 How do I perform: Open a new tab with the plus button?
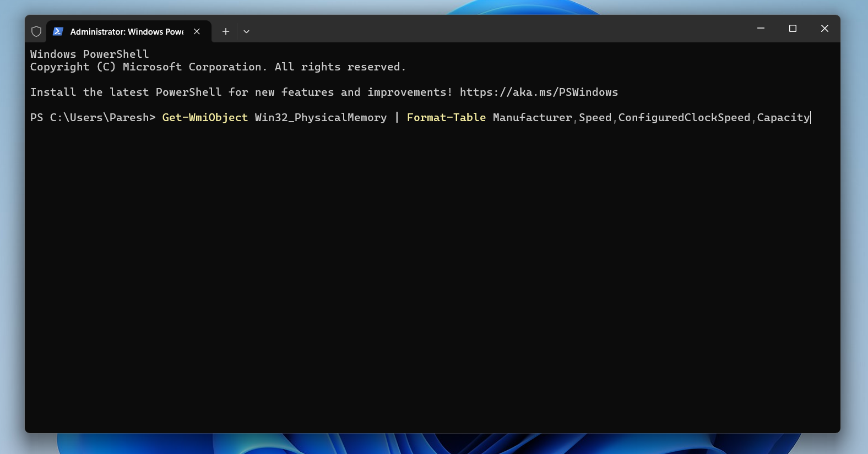click(x=226, y=31)
